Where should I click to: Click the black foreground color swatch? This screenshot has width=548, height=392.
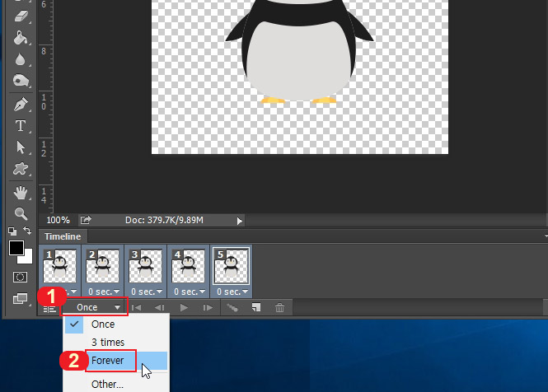tap(16, 248)
